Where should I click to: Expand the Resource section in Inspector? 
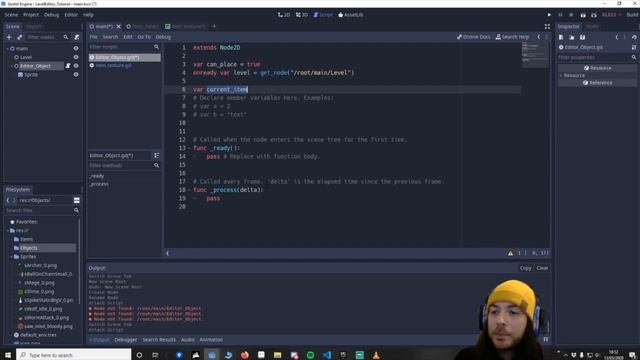pos(561,76)
